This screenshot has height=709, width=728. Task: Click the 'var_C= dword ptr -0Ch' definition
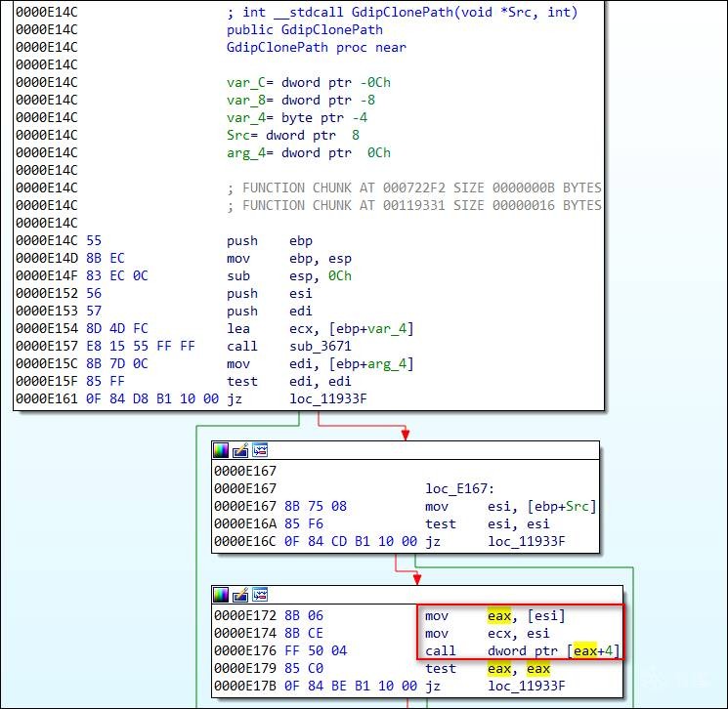click(x=308, y=83)
